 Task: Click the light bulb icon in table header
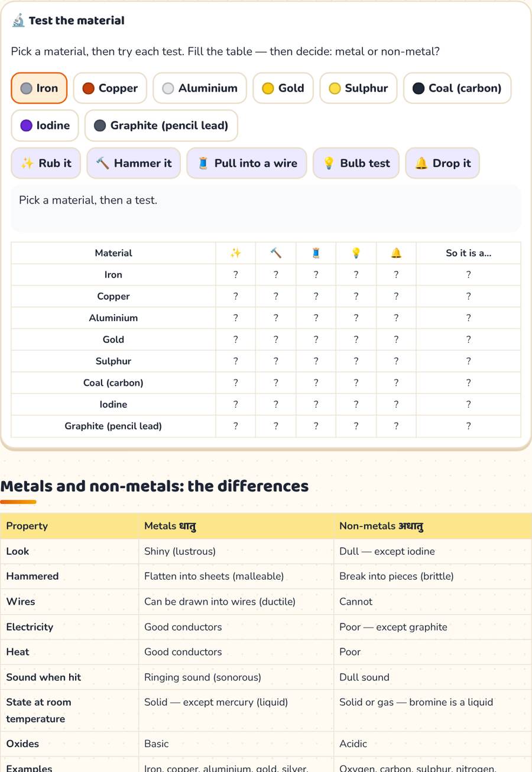[356, 253]
